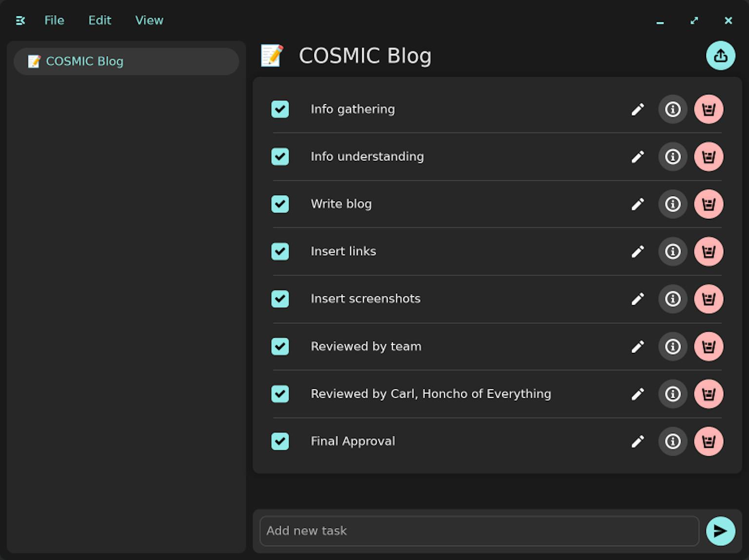
Task: Delete the "Final Approval" task
Action: [x=709, y=441]
